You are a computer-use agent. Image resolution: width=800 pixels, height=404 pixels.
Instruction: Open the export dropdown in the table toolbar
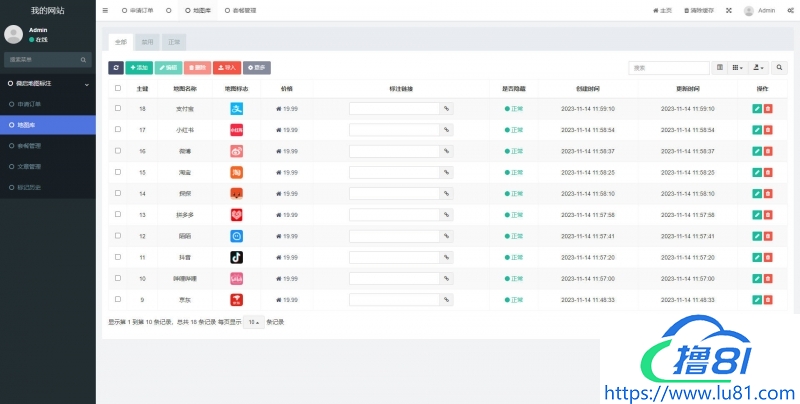click(x=759, y=68)
